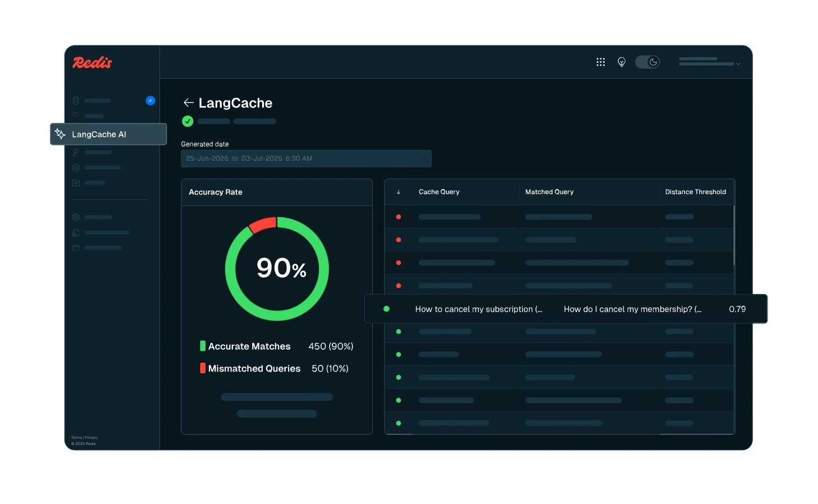Open the Terms link in footer
This screenshot has height=504, width=818.
(x=76, y=437)
